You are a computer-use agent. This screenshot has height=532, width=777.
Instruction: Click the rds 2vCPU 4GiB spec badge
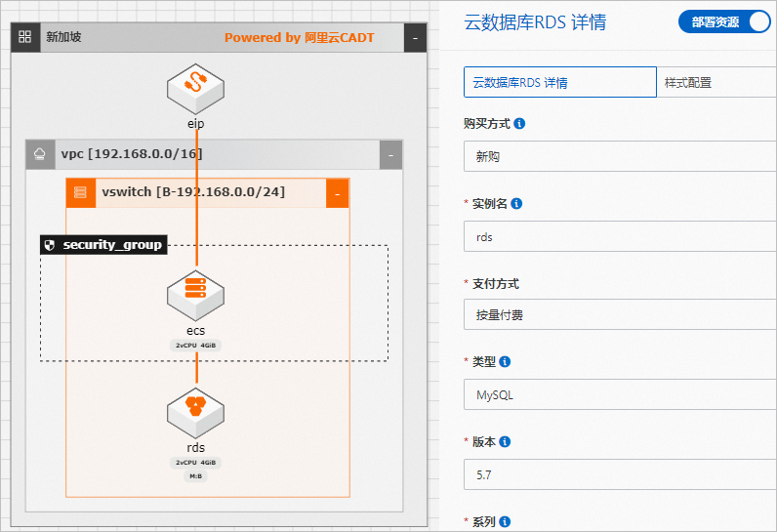pyautogui.click(x=196, y=462)
